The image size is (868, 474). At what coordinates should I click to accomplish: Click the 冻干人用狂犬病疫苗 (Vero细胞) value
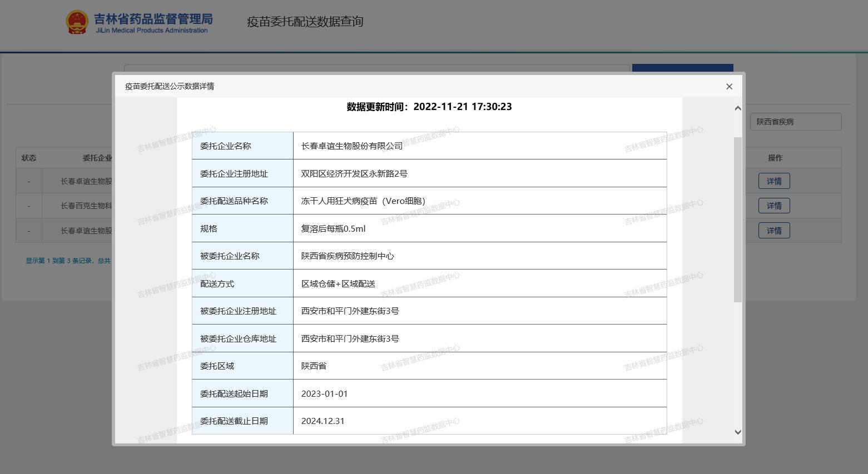(363, 201)
